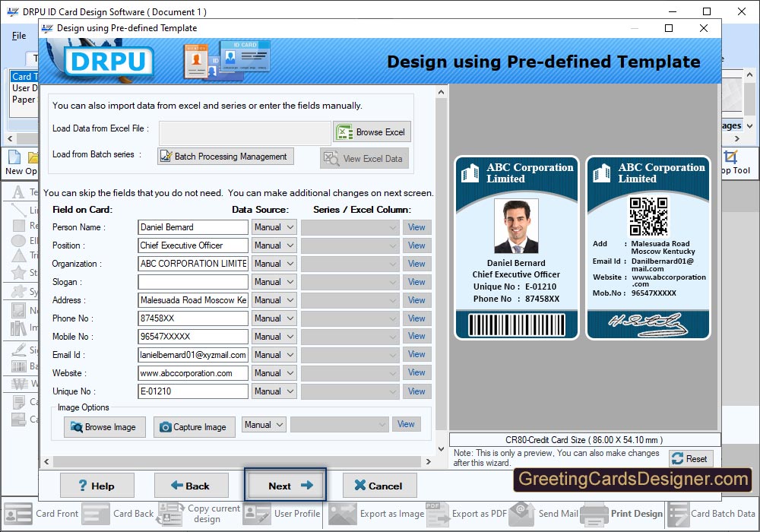Image resolution: width=760 pixels, height=532 pixels.
Task: Click the Load Data from Excel File field
Action: coord(245,133)
